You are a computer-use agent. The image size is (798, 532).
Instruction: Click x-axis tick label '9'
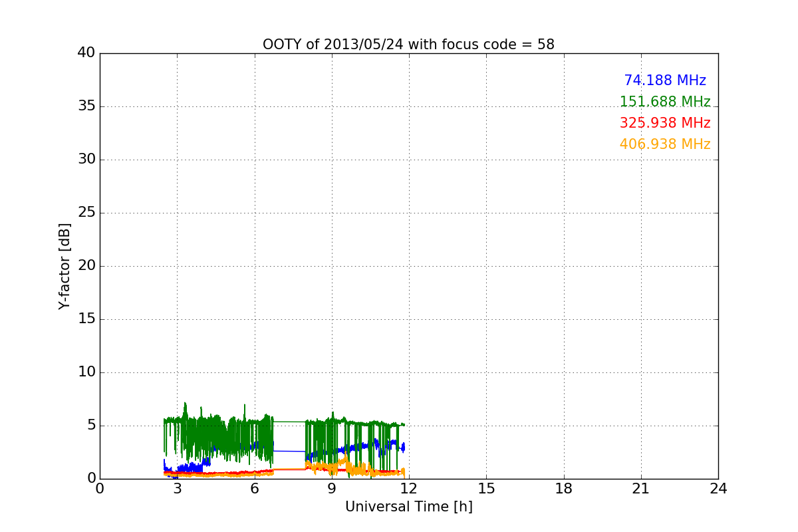click(332, 489)
